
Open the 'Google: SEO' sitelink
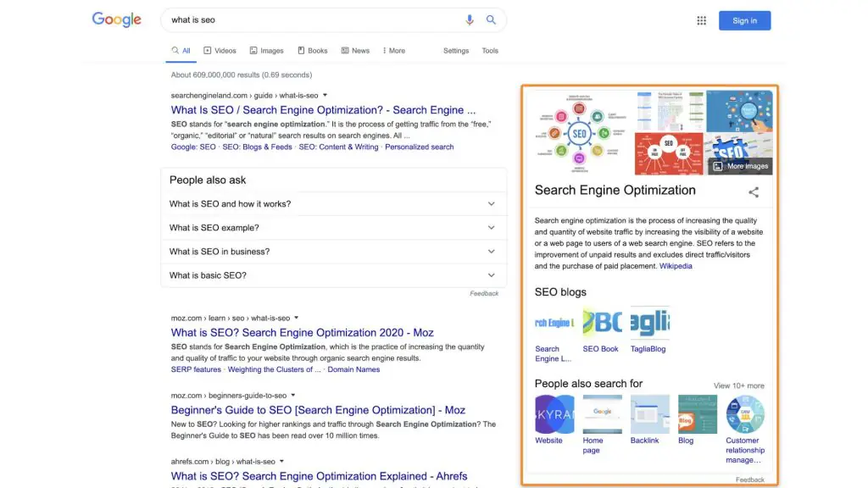193,147
